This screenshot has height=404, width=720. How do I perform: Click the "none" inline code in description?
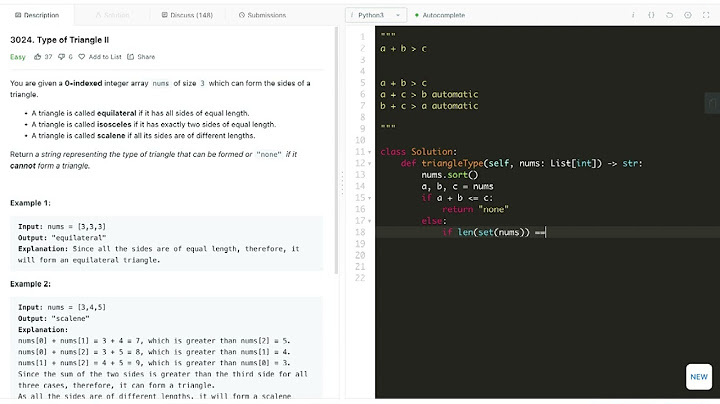[x=269, y=155]
